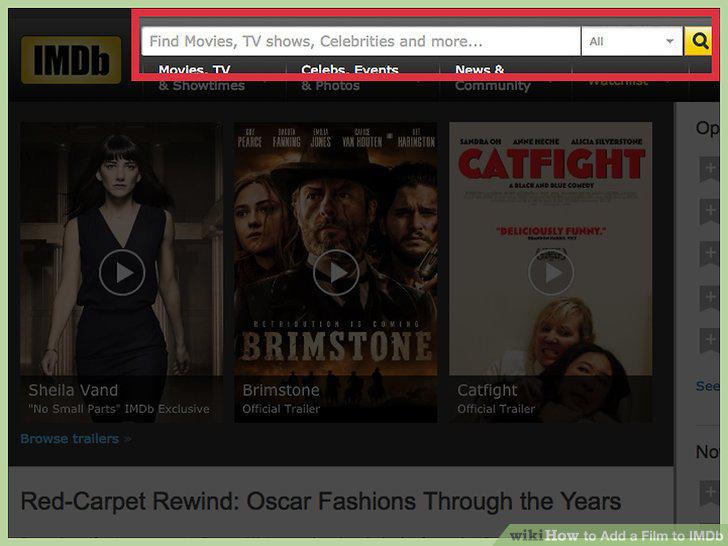Open the Movies, TV & Showtimes menu
Viewport: 728px width, 546px height.
click(201, 78)
